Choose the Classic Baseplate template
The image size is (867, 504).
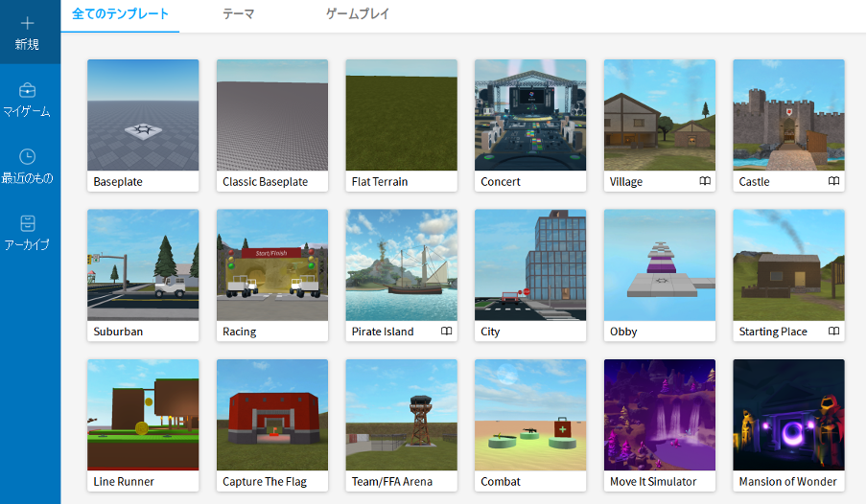[272, 115]
